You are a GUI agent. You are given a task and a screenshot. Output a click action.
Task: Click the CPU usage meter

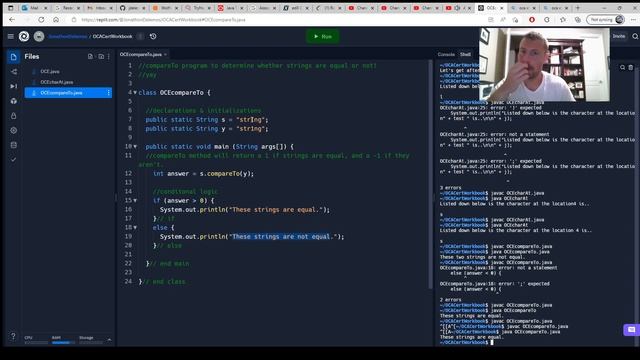coord(36,340)
